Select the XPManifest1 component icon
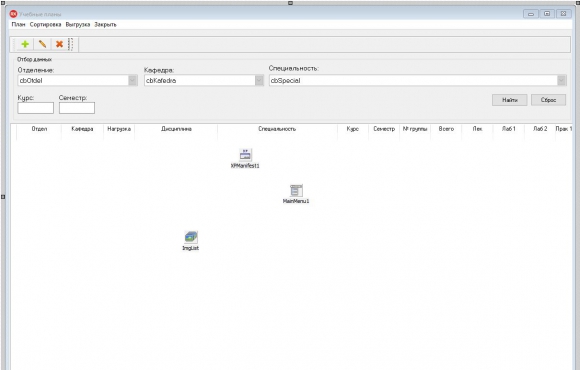 coord(245,154)
